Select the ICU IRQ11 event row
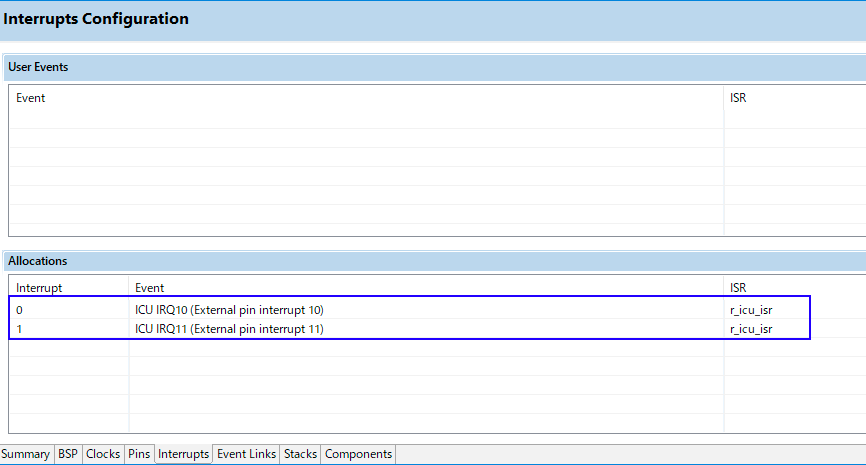Image resolution: width=866 pixels, height=465 pixels. [x=229, y=329]
